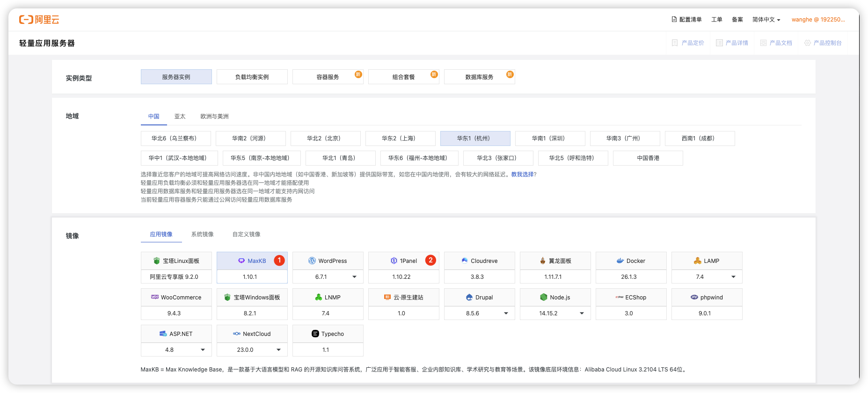Click the ASP.NET image icon
868x393 pixels.
pyautogui.click(x=163, y=334)
